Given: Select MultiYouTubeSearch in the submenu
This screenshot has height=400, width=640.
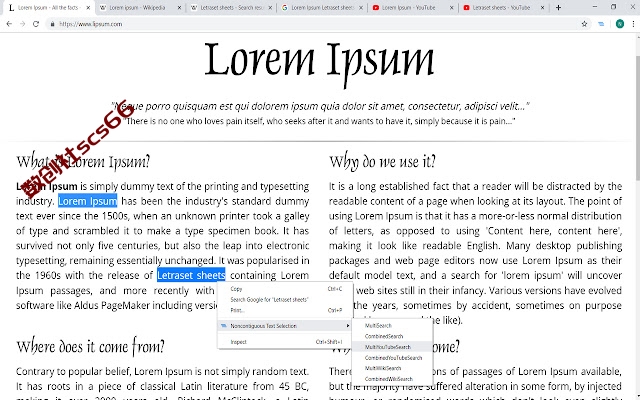Looking at the screenshot, I should coord(392,347).
